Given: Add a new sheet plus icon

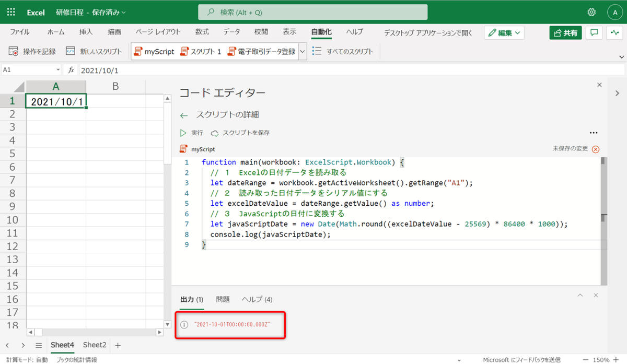Looking at the screenshot, I should [x=118, y=345].
